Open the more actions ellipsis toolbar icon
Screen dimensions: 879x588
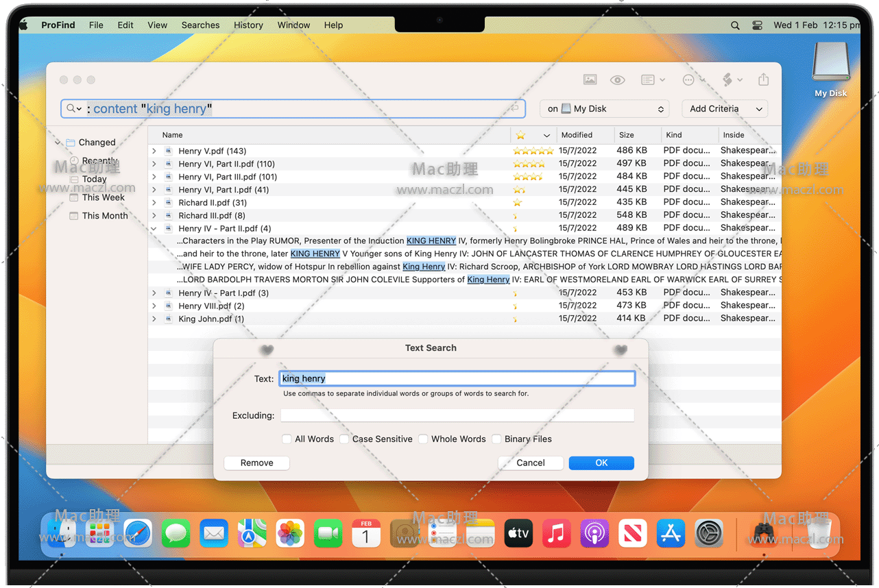(688, 80)
